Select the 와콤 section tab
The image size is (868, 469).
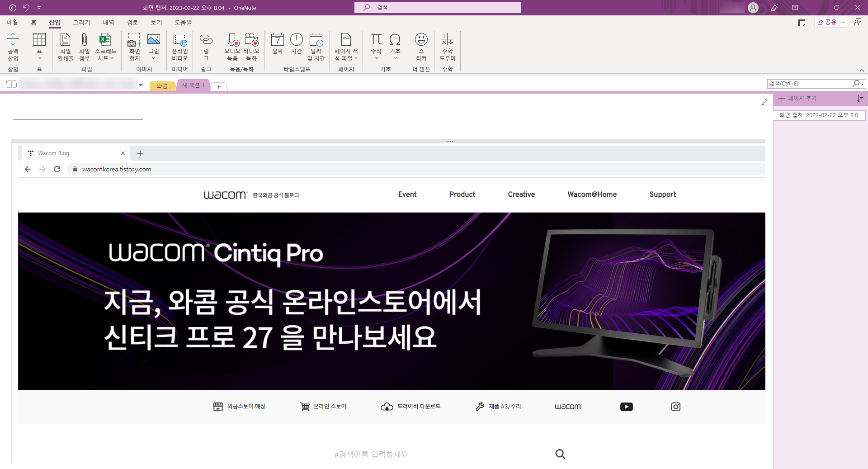pos(162,86)
